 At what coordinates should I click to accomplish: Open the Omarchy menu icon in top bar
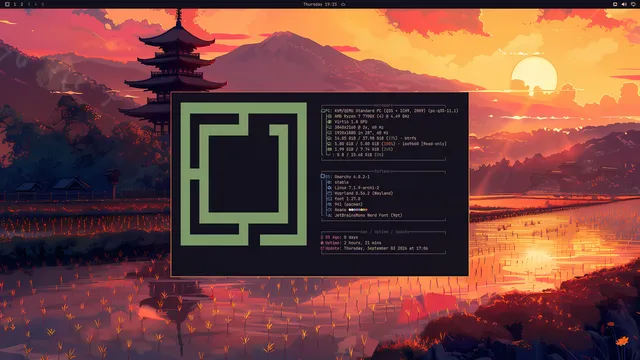click(7, 4)
